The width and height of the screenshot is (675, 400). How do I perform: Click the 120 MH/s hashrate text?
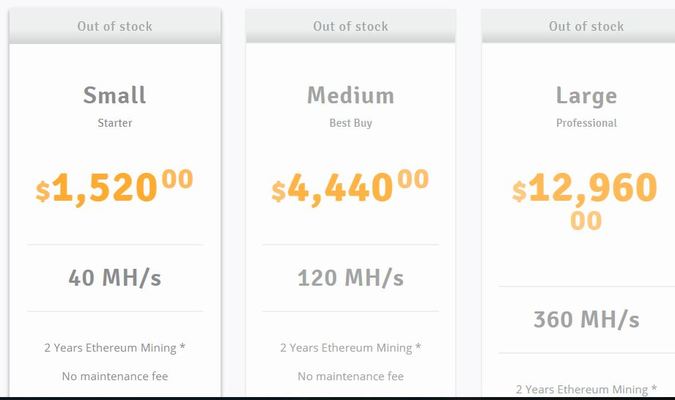[350, 278]
